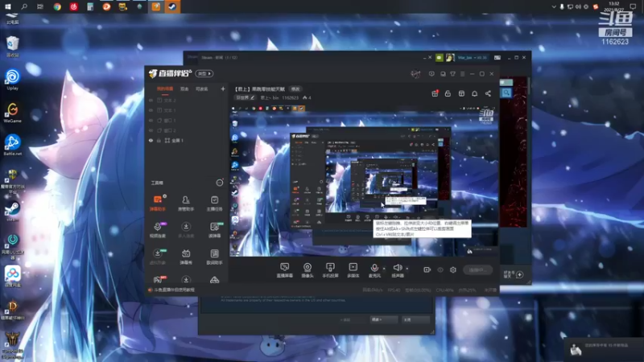
Task: Click the microphone icon in the bottom bar
Action: point(374,268)
